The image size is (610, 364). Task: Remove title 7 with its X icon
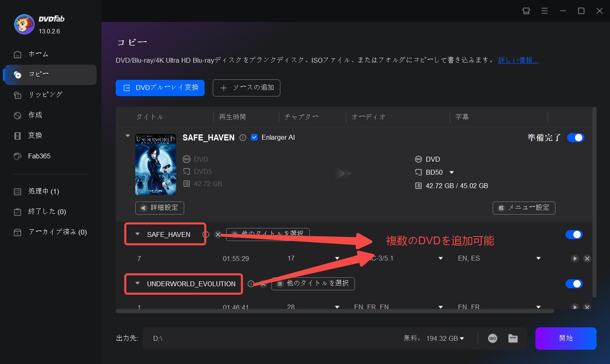point(587,259)
